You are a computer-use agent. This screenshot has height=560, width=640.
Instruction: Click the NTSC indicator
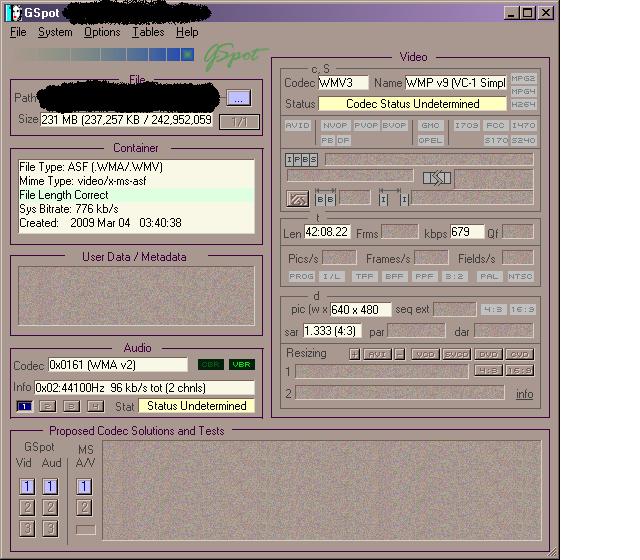520,276
